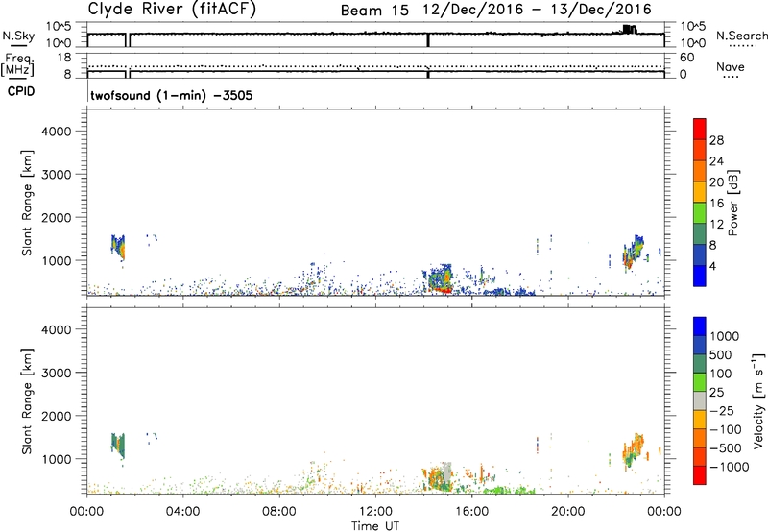Click the light green 12–16 dB Power colorbar segment
The width and height of the screenshot is (768, 532).
coord(700,213)
